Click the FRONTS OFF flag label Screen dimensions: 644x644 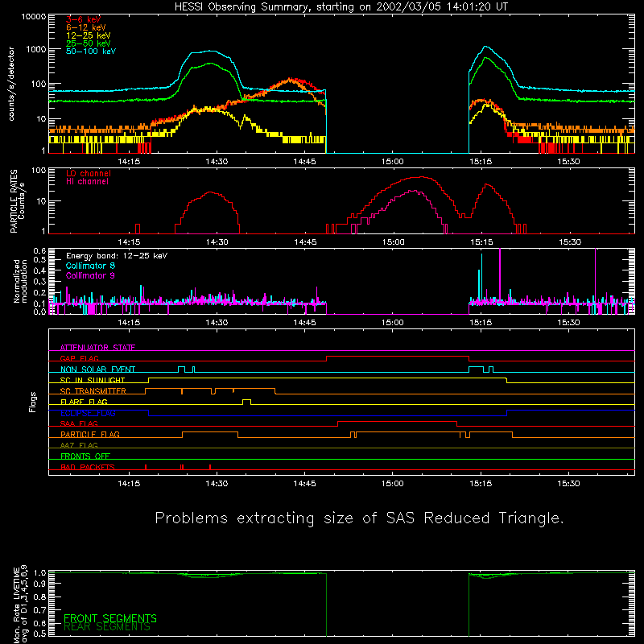85,456
